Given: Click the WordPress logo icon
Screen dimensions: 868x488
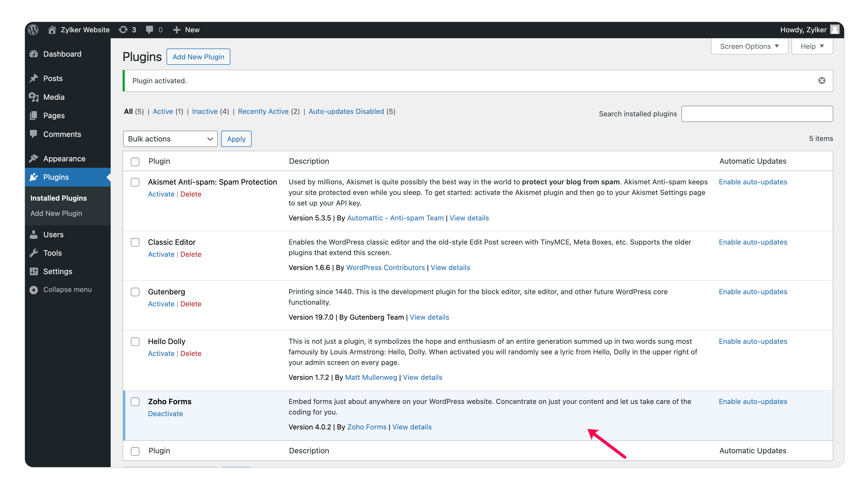Looking at the screenshot, I should pyautogui.click(x=33, y=30).
